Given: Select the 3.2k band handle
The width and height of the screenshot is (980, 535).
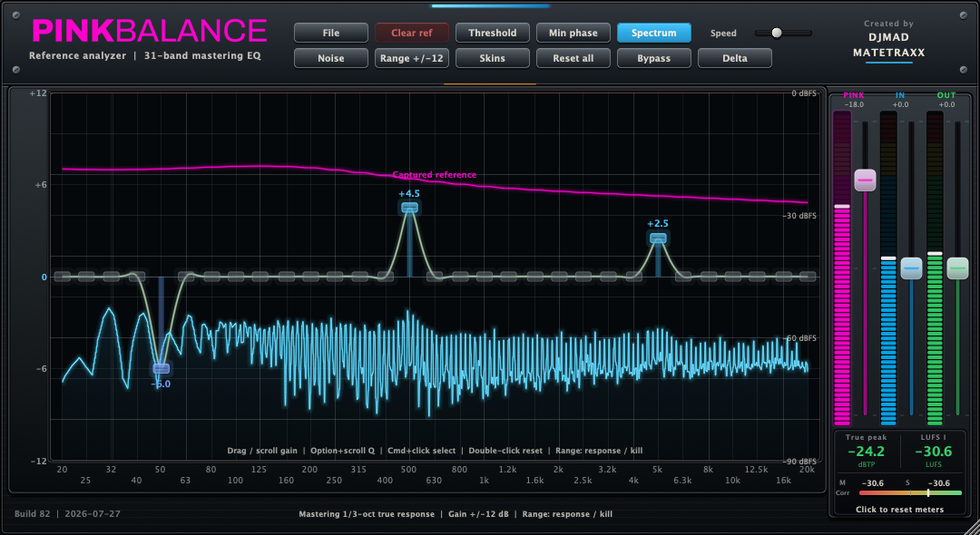Looking at the screenshot, I should click(x=608, y=277).
